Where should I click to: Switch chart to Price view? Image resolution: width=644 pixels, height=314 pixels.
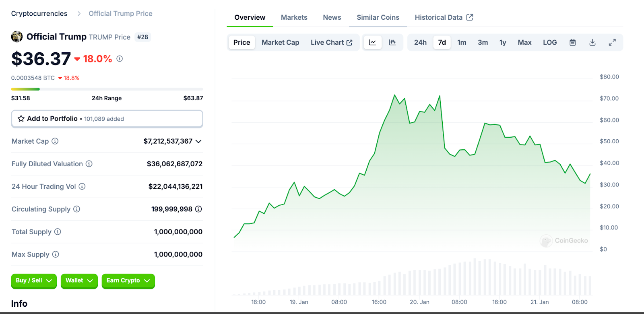[x=242, y=42]
